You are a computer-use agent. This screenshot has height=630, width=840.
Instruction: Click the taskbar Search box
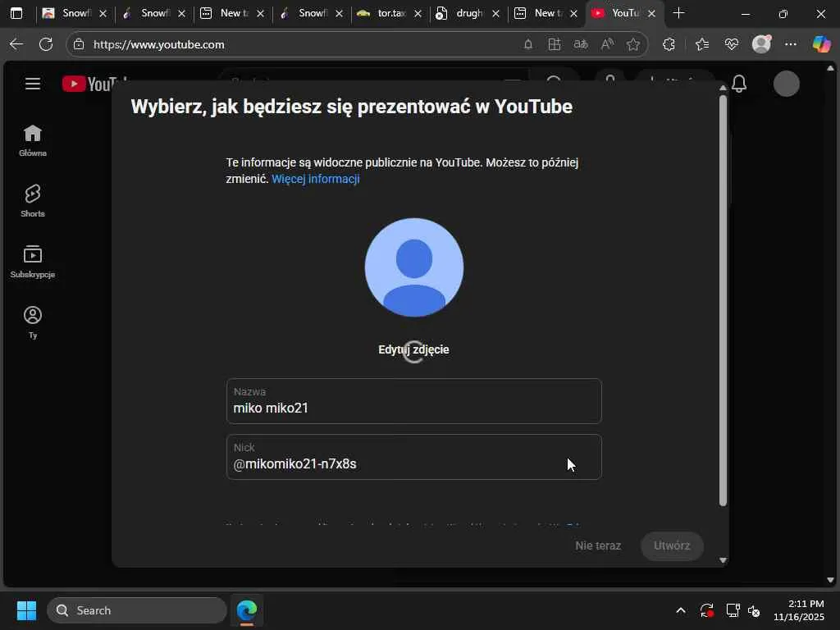[x=137, y=610]
